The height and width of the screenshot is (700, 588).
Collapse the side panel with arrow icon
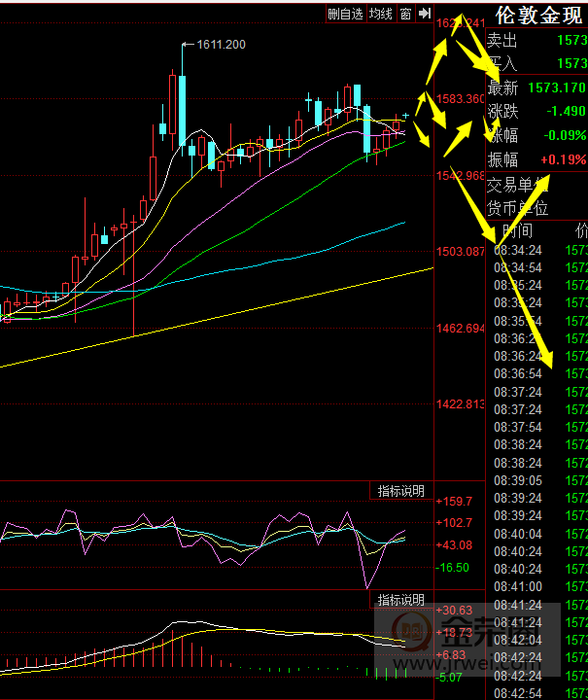[424, 14]
